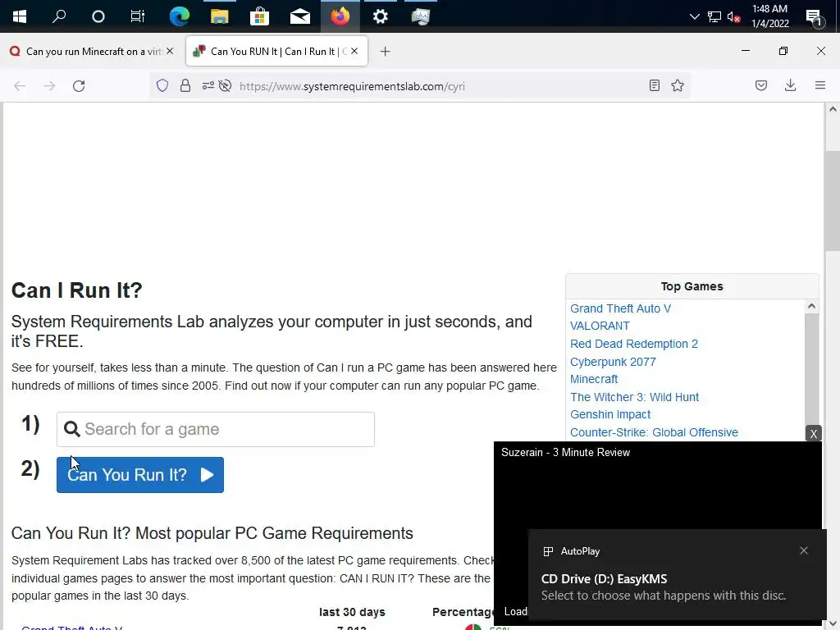Dismiss the AutoPlay notification
The height and width of the screenshot is (630, 840).
[x=804, y=550]
